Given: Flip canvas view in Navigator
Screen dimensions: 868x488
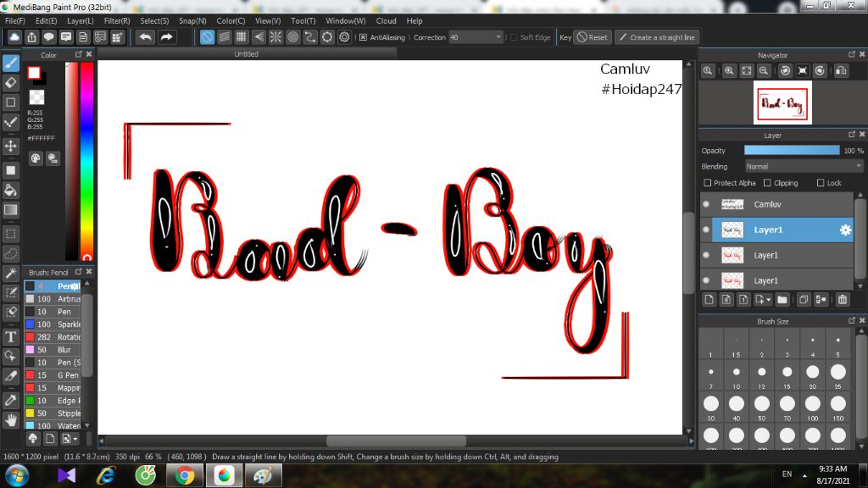Looking at the screenshot, I should click(x=842, y=71).
